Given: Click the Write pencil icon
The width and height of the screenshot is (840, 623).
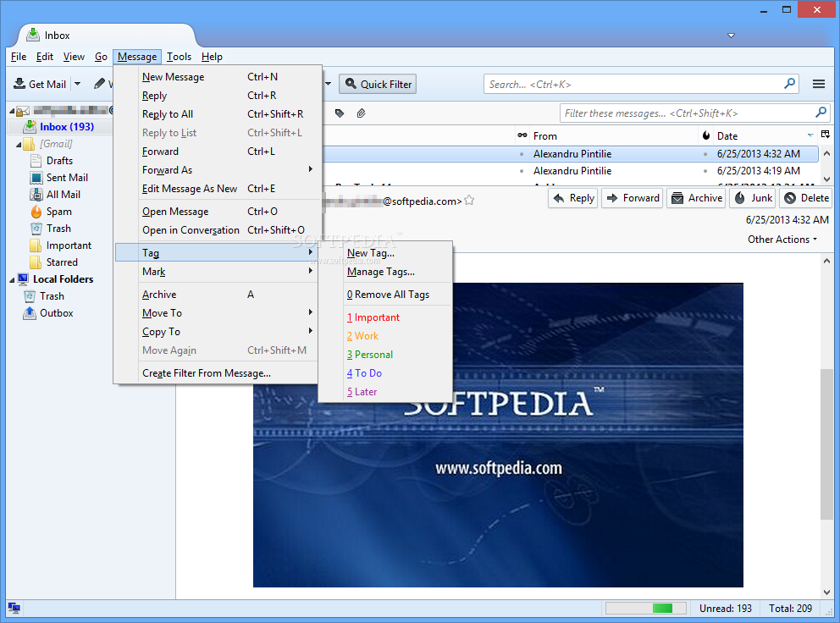Looking at the screenshot, I should point(99,84).
